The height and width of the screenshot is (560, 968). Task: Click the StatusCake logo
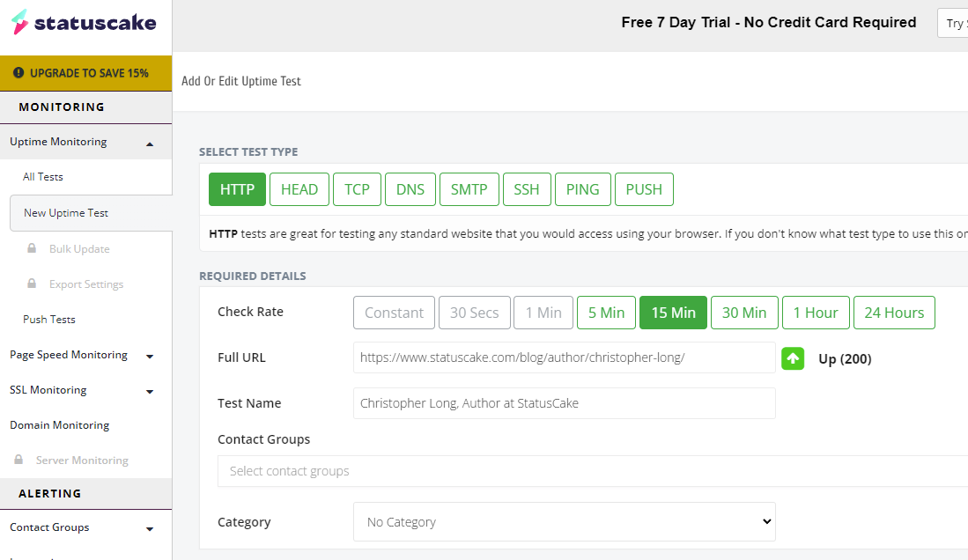coord(84,22)
